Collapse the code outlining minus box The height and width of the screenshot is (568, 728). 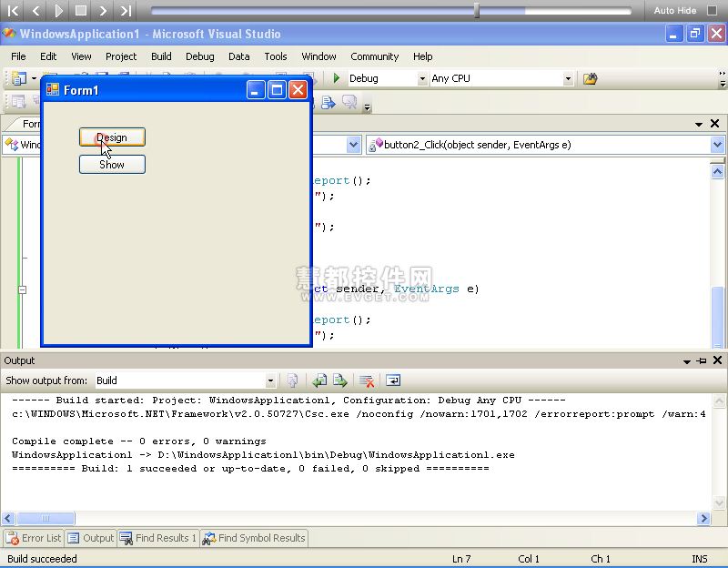pos(22,289)
